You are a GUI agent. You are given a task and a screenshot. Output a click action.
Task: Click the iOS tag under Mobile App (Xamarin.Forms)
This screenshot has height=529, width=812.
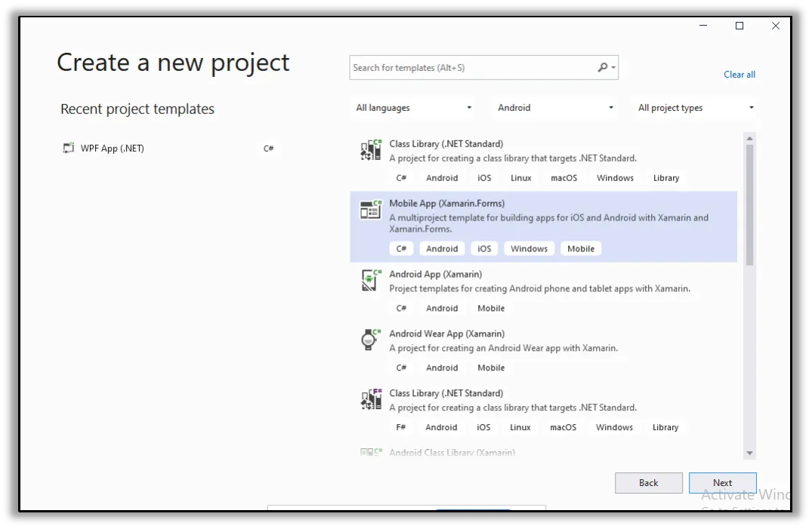(484, 249)
